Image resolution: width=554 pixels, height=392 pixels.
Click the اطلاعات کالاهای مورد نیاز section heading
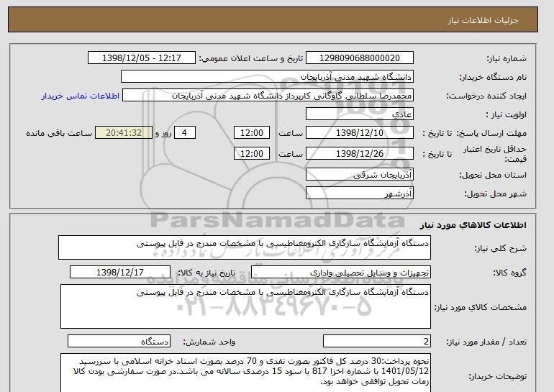(x=473, y=225)
